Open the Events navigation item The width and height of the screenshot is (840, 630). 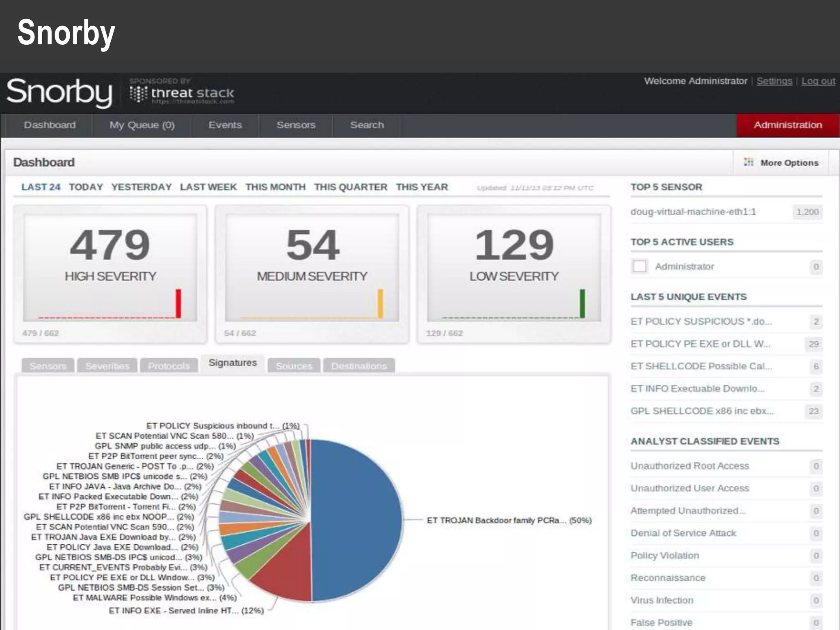[225, 125]
